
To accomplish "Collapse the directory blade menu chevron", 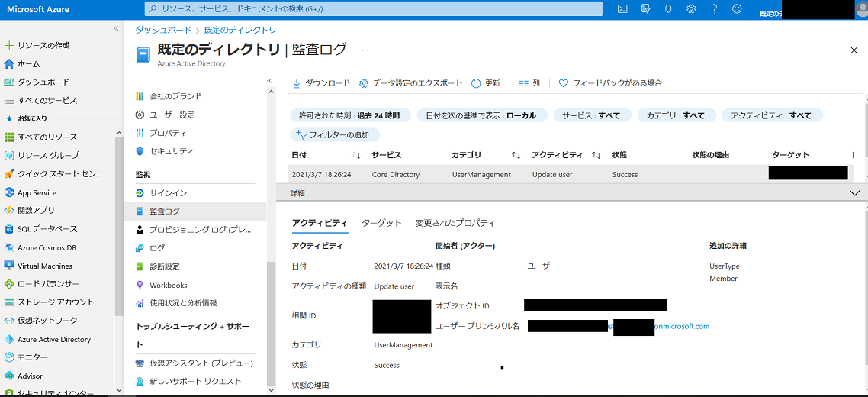I will pyautogui.click(x=269, y=80).
